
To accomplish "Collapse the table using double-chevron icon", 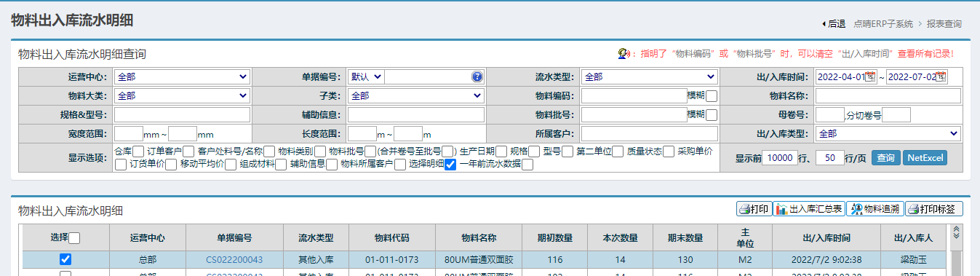I will 957,232.
